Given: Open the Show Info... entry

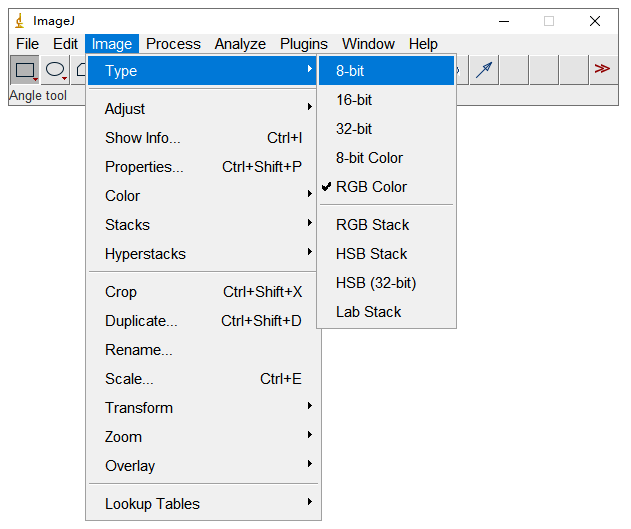Looking at the screenshot, I should pyautogui.click(x=143, y=138).
